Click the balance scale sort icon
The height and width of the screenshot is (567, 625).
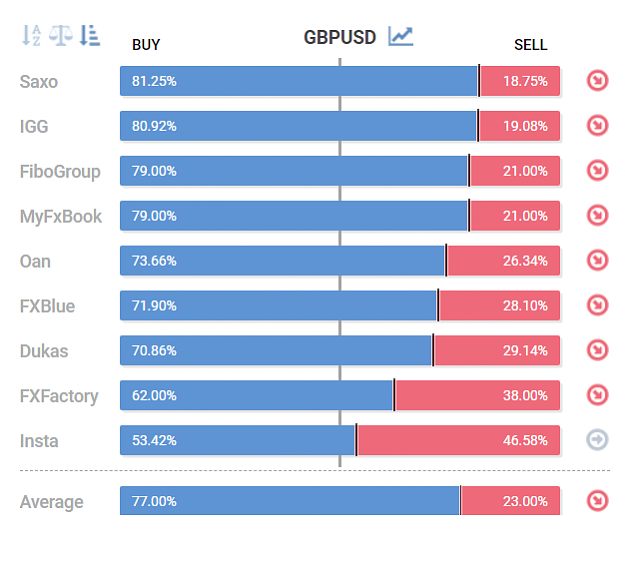[x=61, y=35]
